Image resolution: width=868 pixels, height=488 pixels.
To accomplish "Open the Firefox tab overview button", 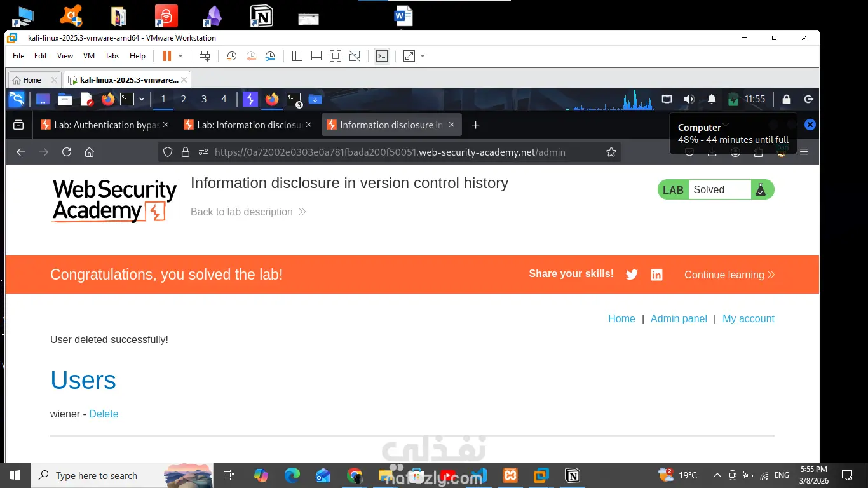I will 19,125.
